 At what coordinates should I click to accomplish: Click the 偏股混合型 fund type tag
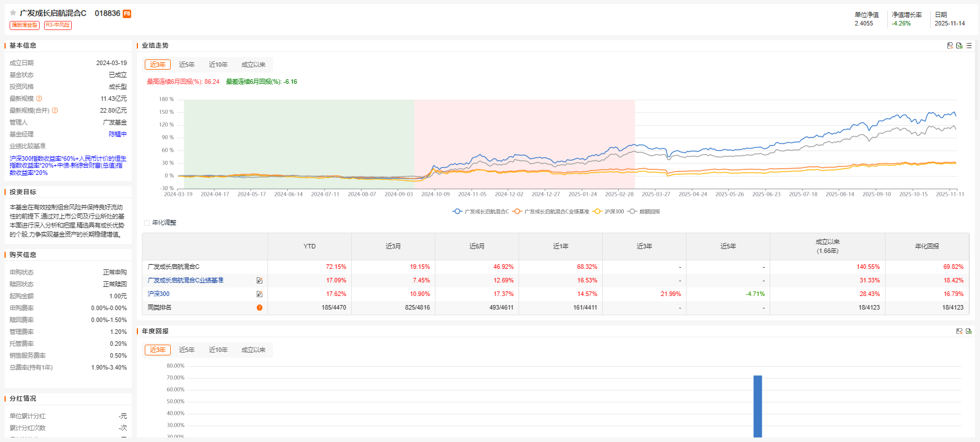(24, 25)
